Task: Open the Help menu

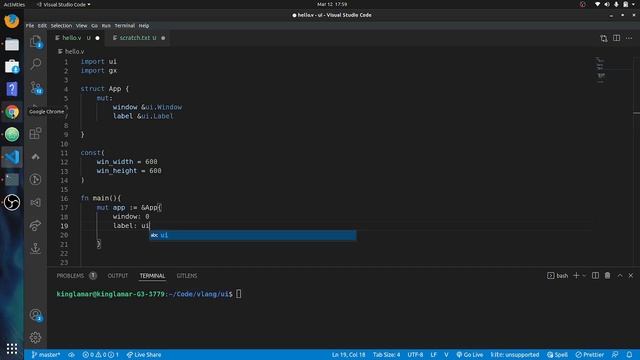Action: (144, 26)
